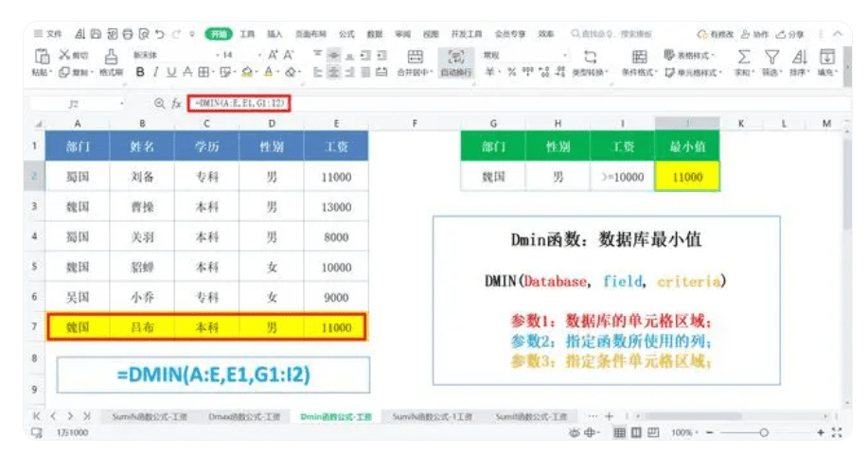Toggle italic formatting in ribbon
Image resolution: width=868 pixels, height=454 pixels.
tap(155, 72)
